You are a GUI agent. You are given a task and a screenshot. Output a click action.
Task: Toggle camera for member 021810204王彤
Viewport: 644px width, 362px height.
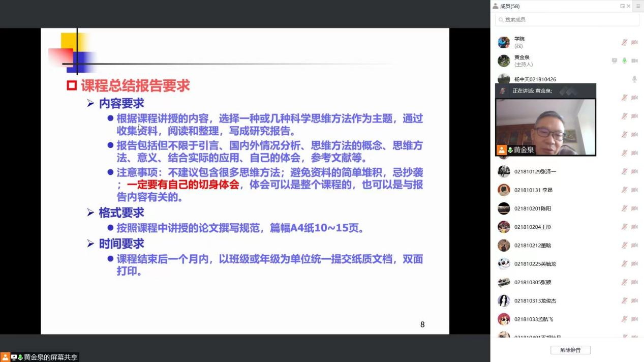634,227
